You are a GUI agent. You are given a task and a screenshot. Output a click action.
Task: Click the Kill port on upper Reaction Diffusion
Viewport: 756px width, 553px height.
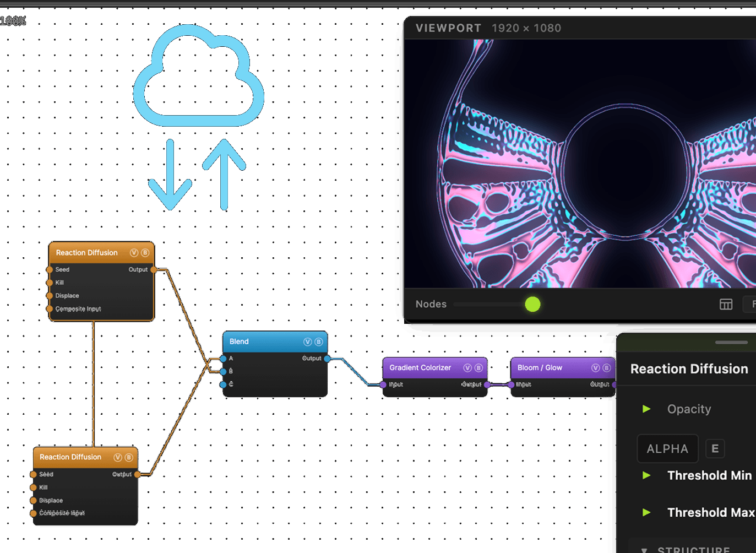(x=50, y=283)
